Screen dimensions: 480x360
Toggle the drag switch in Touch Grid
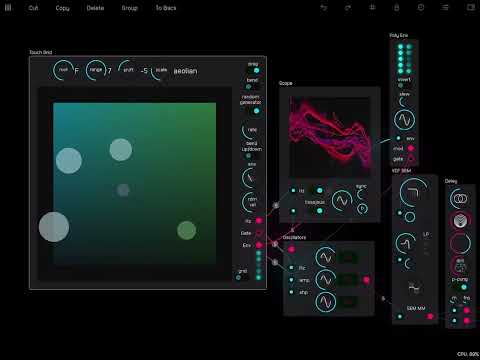pyautogui.click(x=256, y=70)
